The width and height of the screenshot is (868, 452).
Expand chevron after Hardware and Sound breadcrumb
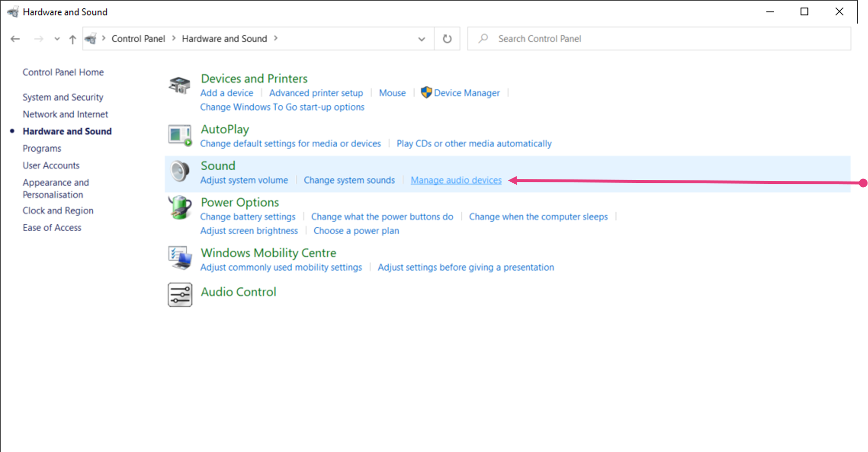(x=276, y=39)
